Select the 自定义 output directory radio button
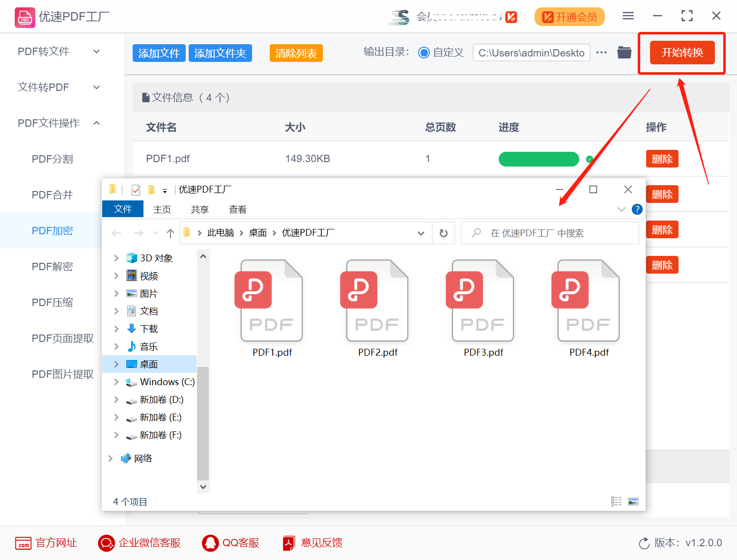This screenshot has height=560, width=737. coord(424,53)
